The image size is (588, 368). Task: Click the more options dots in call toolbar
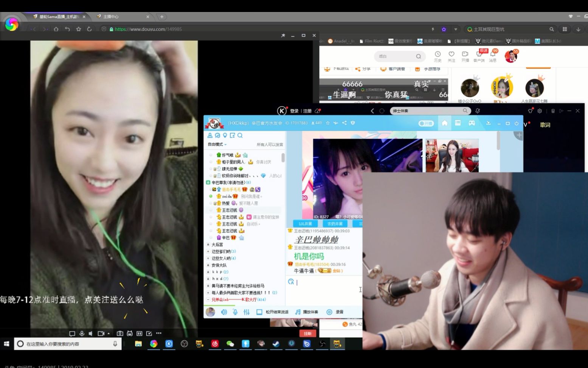click(159, 334)
